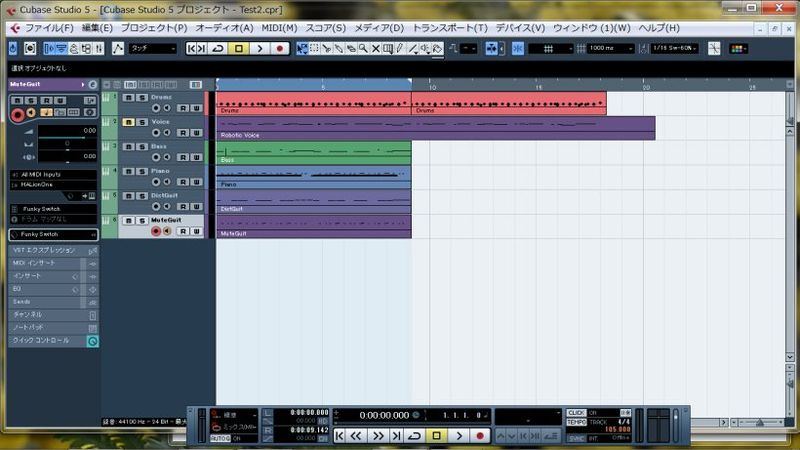
Task: Open quantize 1/16 dropdown
Action: tap(675, 48)
